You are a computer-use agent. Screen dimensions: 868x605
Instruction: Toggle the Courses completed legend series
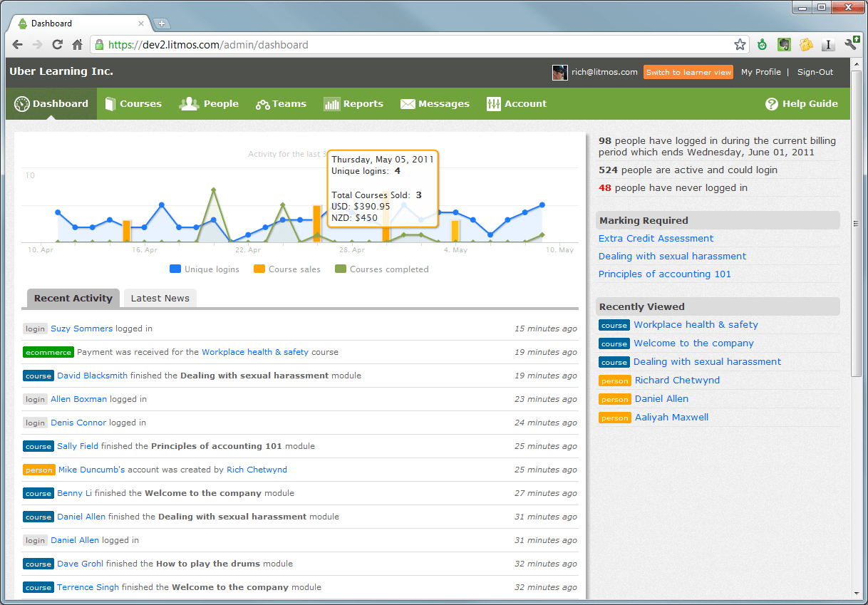(382, 269)
